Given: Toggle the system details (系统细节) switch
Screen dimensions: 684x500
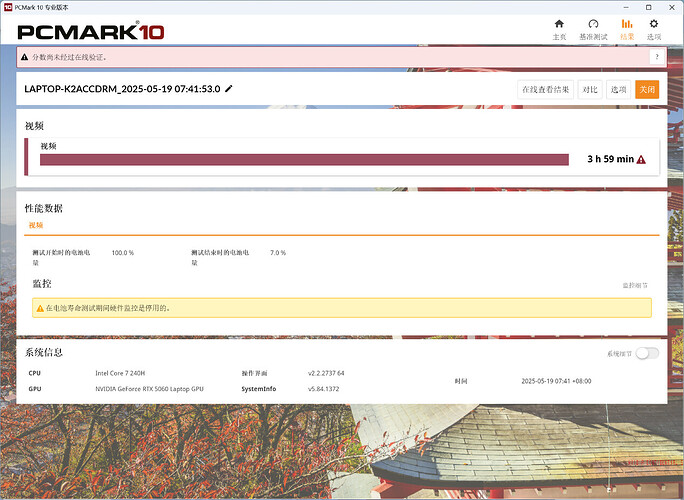Looking at the screenshot, I should [x=647, y=353].
